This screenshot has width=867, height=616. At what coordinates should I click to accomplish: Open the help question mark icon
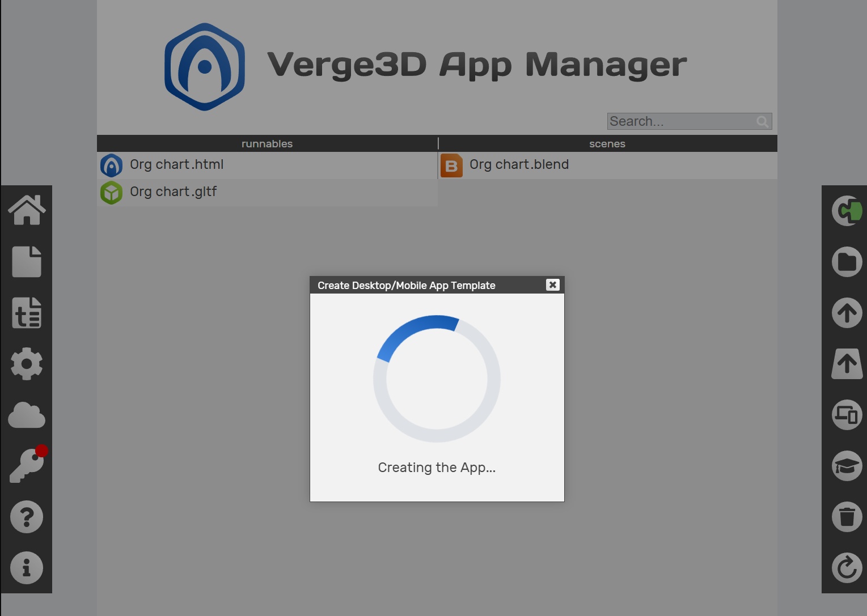27,517
